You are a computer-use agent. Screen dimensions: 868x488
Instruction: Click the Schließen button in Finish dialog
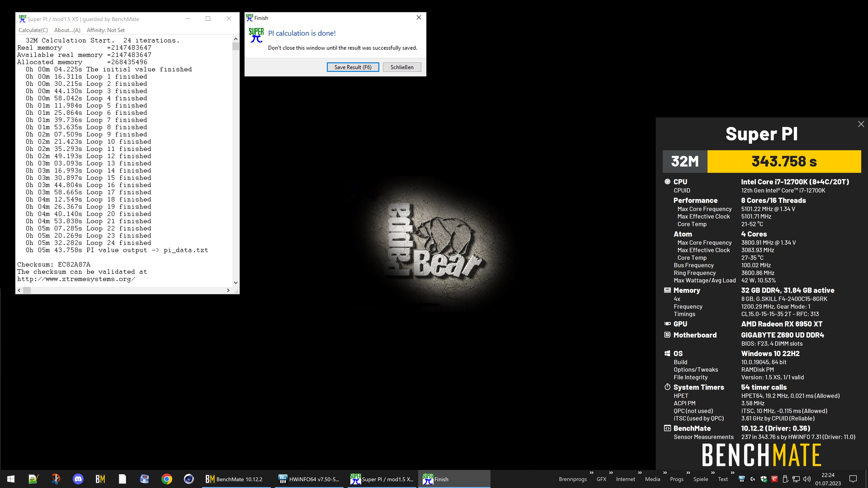402,67
